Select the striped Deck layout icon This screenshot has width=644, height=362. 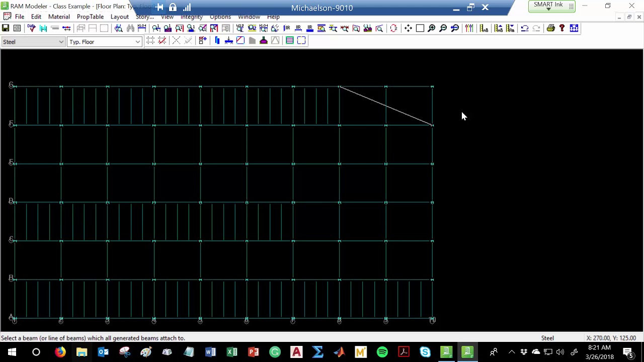tap(290, 41)
